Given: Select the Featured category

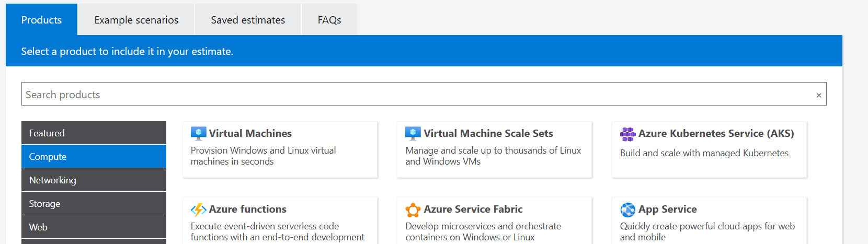Looking at the screenshot, I should [x=94, y=133].
